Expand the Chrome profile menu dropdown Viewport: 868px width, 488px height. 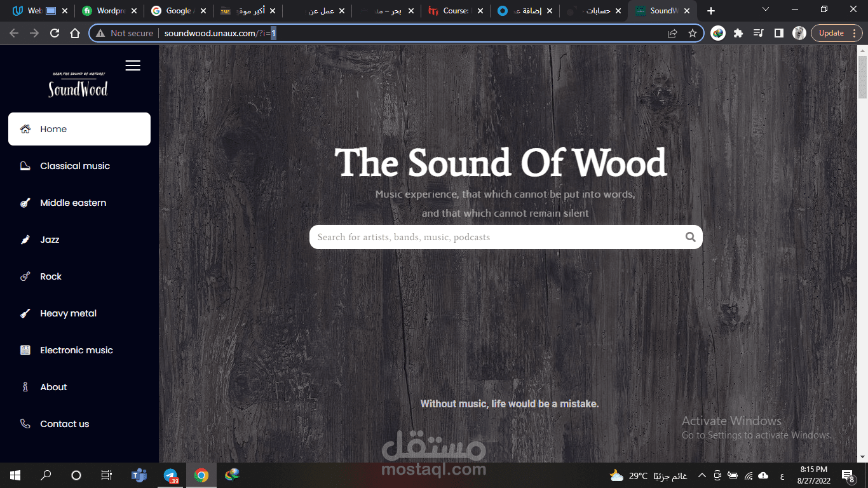[799, 32]
